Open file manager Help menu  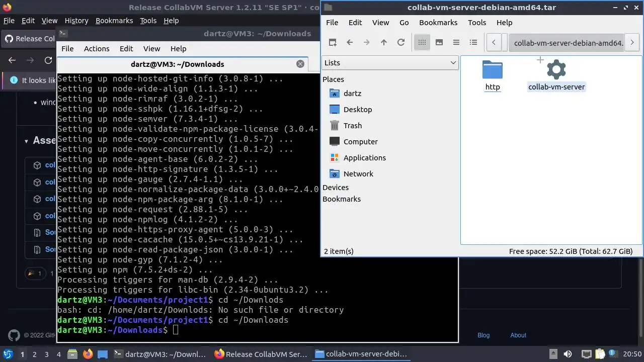coord(504,23)
